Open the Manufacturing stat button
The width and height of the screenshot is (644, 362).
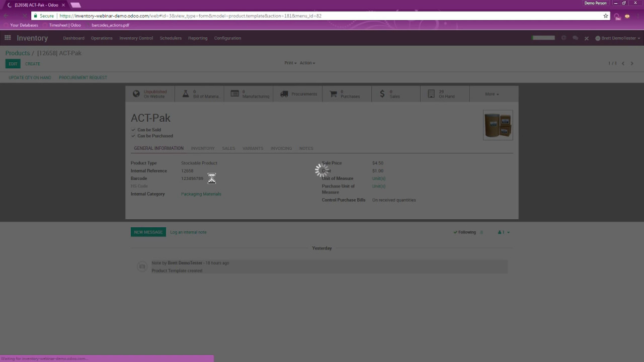point(249,94)
